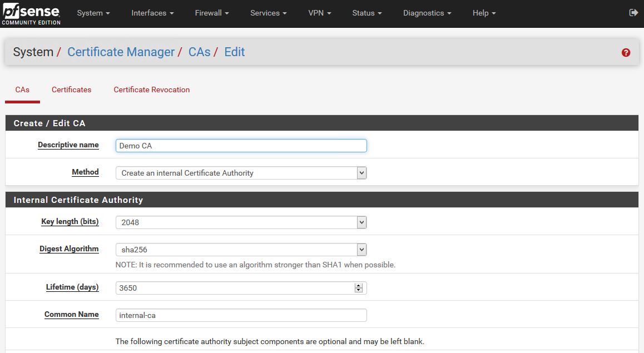Open the Diagnostics menu
644x353 pixels.
426,13
